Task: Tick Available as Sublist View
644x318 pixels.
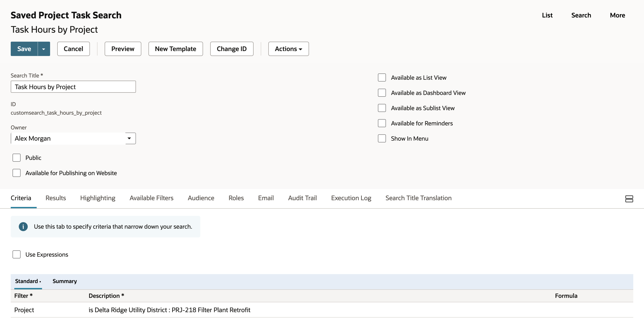Action: click(x=382, y=108)
